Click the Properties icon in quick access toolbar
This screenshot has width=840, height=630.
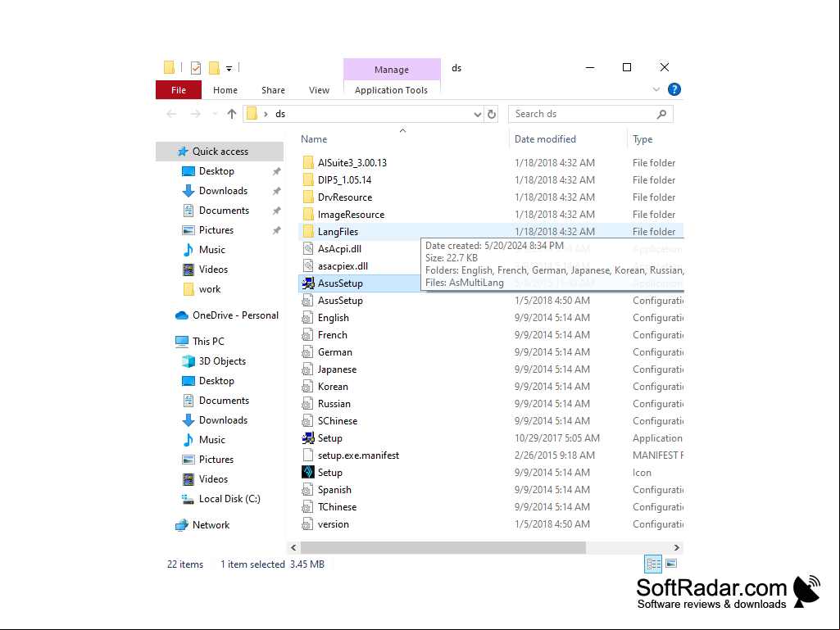(196, 67)
